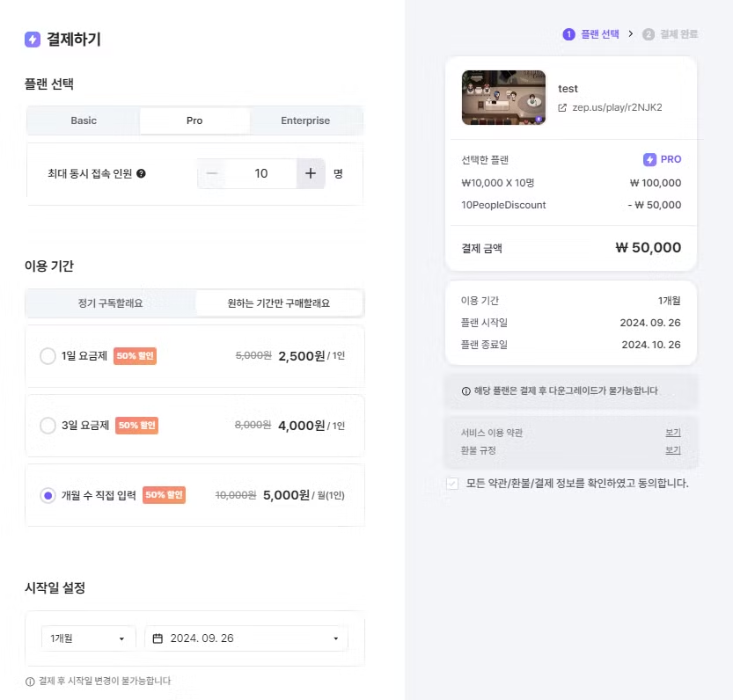Viewport: 733px width, 700px height.
Task: Check the agree to all terms checkbox
Action: (452, 483)
